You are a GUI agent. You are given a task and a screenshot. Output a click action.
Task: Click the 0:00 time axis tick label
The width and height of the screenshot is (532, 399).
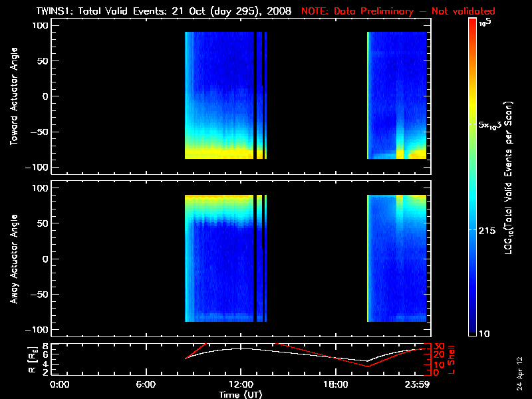[60, 384]
